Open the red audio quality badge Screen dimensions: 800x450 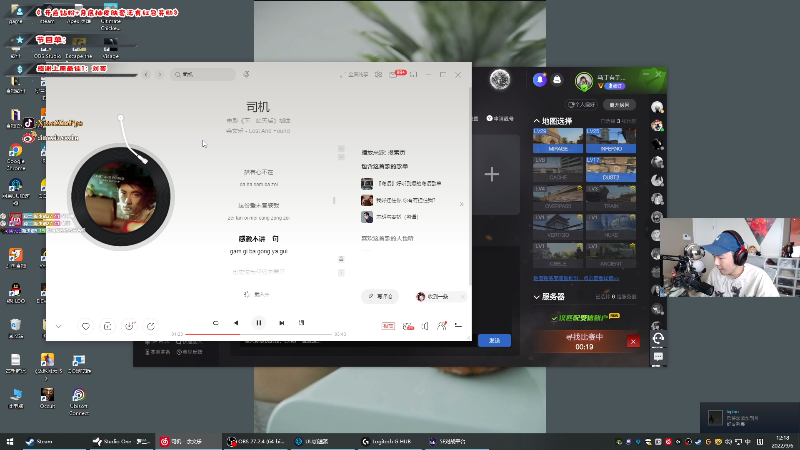[388, 326]
